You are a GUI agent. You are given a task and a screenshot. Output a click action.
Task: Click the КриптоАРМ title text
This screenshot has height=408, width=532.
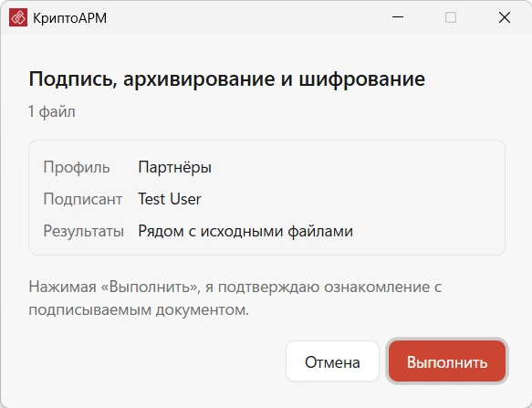(69, 17)
